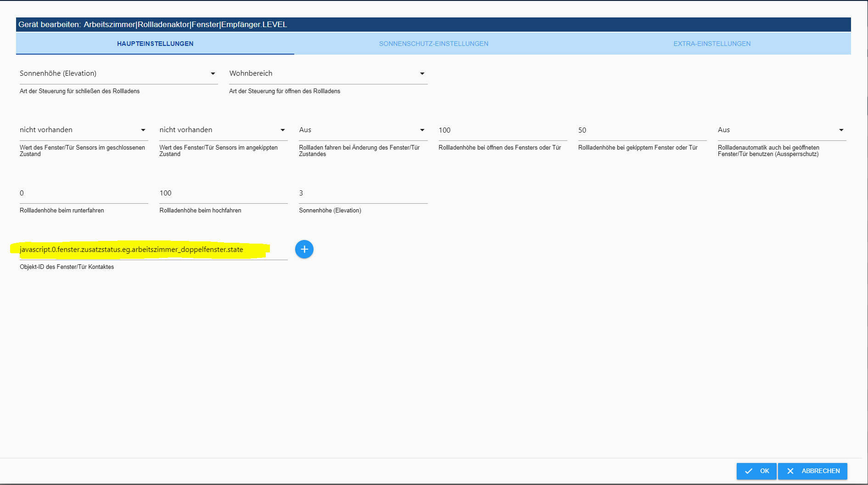Open the EXTRA-EINSTELLUNGEN tab
The height and width of the screenshot is (485, 868).
click(712, 44)
